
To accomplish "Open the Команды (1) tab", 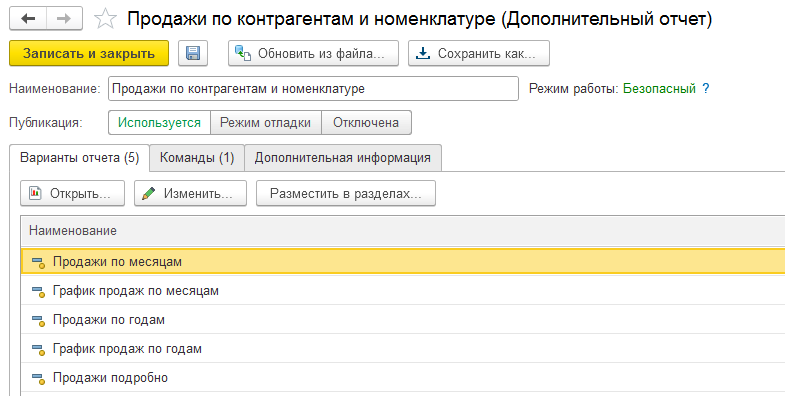I will tap(197, 158).
